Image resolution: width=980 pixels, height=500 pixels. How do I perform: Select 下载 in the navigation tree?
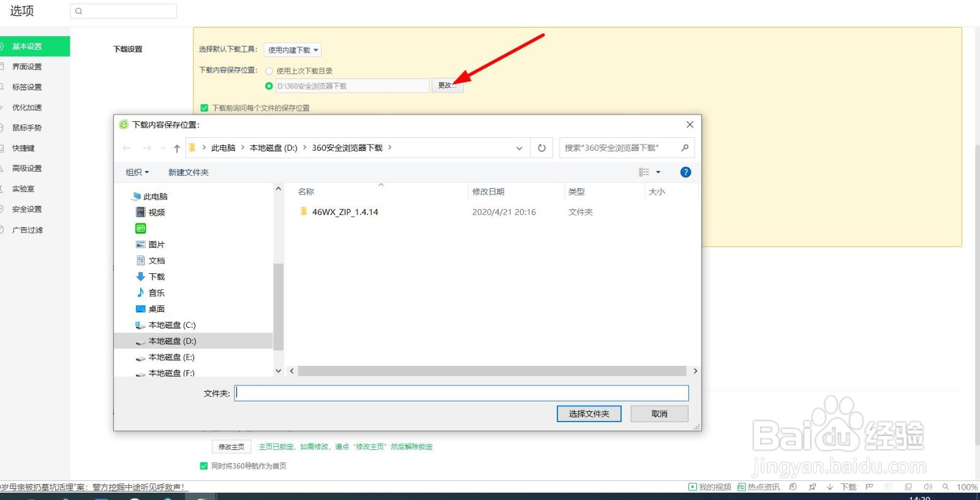pos(151,277)
